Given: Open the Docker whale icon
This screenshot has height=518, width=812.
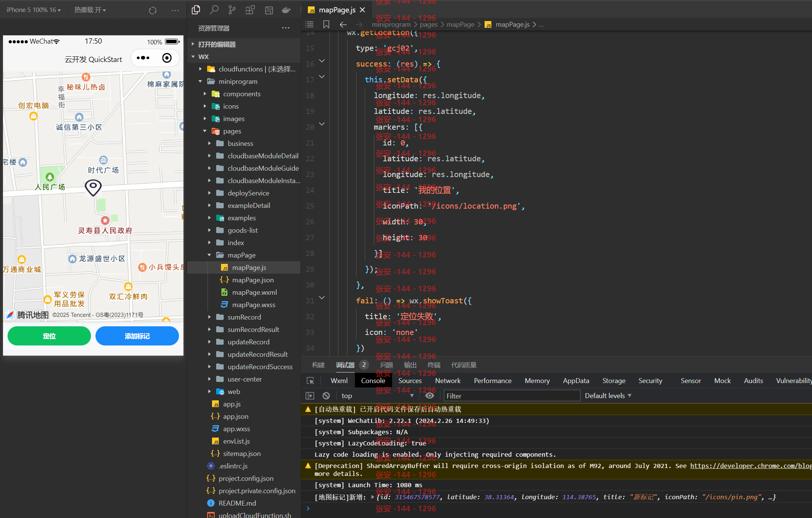Looking at the screenshot, I should [x=286, y=10].
